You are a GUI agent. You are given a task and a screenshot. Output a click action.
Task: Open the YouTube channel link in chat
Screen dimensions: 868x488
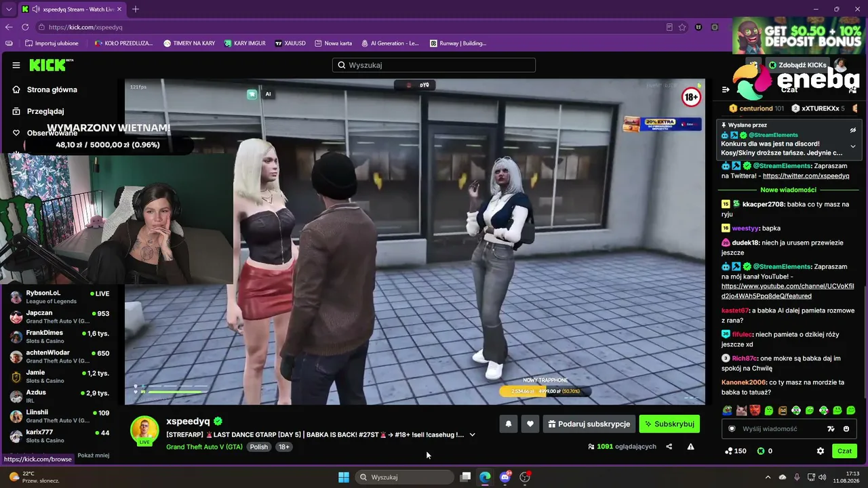pyautogui.click(x=787, y=291)
